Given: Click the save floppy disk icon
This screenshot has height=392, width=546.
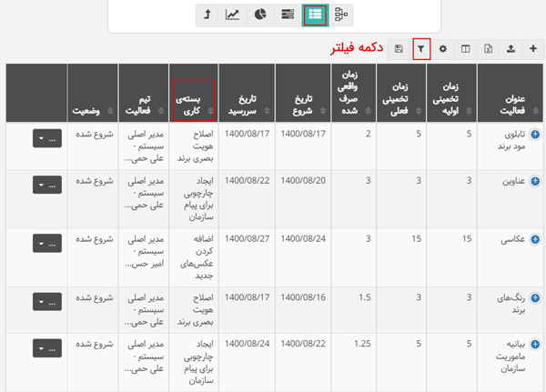Looking at the screenshot, I should pyautogui.click(x=399, y=48).
